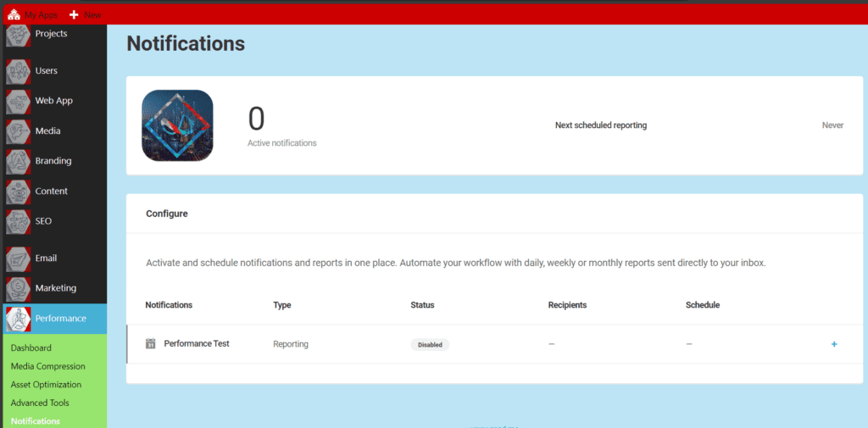
Task: Collapse the Performance menu section
Action: (x=59, y=319)
